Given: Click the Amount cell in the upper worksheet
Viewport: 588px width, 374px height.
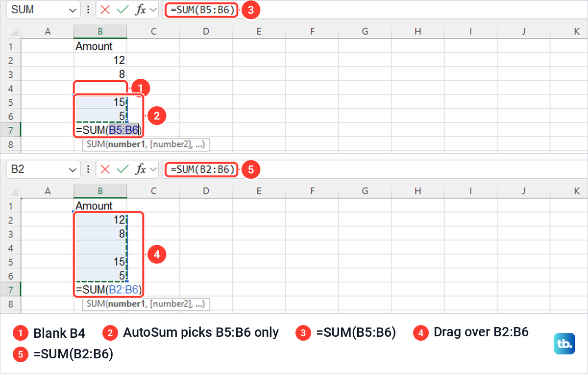Looking at the screenshot, I should click(x=100, y=47).
